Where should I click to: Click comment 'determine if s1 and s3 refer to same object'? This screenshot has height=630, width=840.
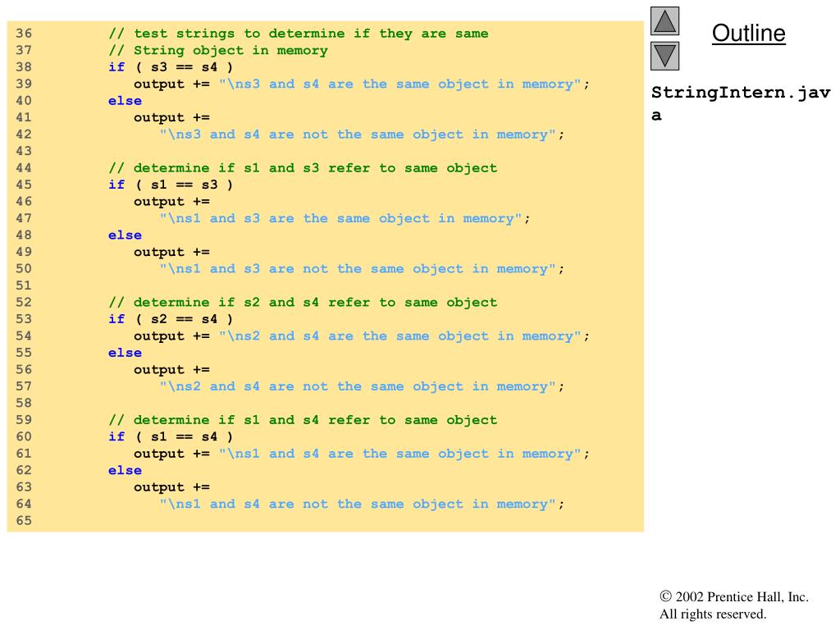(x=303, y=168)
